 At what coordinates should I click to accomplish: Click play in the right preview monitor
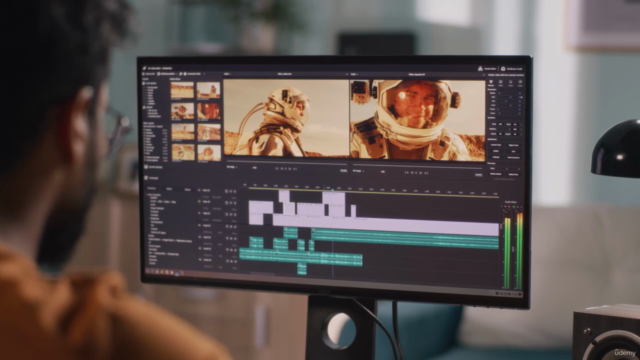(416, 173)
